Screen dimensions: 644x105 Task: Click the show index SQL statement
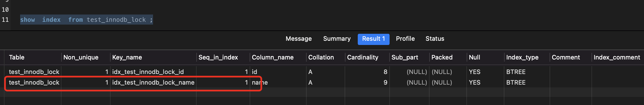(86, 20)
